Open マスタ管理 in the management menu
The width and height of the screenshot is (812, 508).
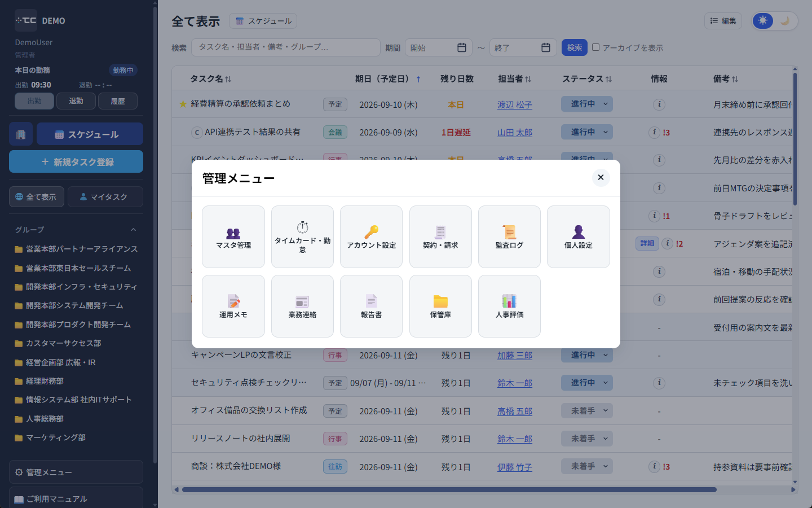pyautogui.click(x=233, y=237)
